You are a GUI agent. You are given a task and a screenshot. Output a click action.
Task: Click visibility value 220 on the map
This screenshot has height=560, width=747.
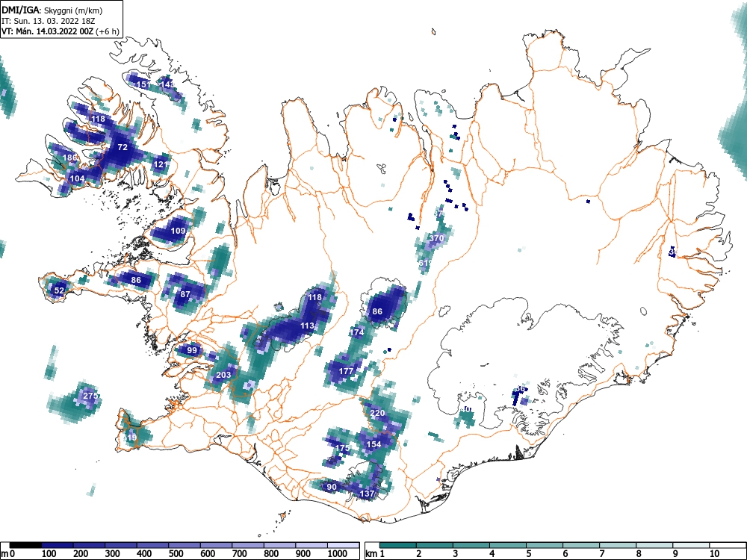pos(377,413)
